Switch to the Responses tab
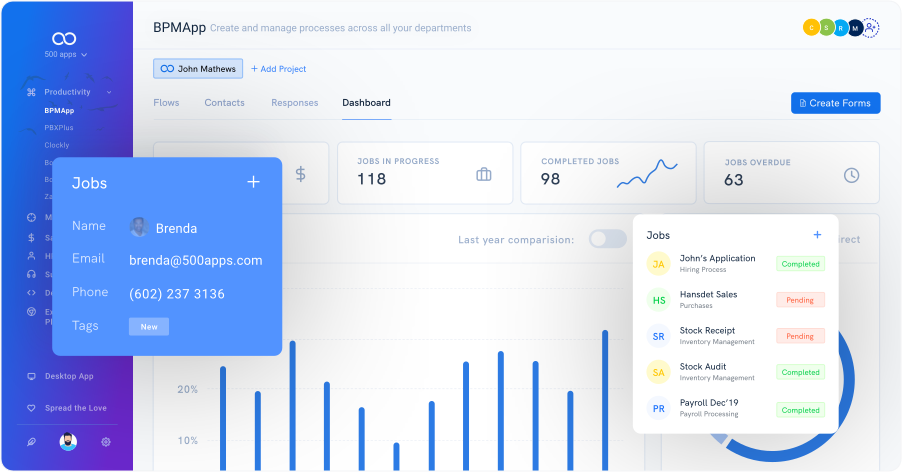 point(295,102)
